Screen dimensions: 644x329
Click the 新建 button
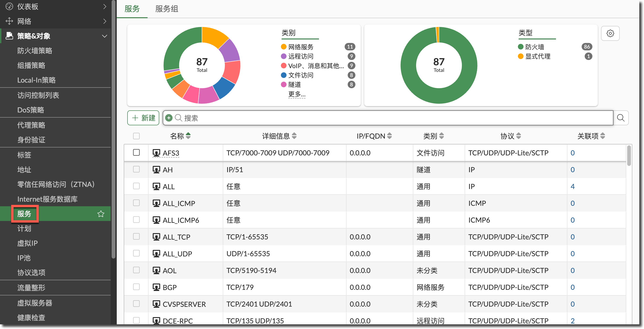tap(143, 118)
